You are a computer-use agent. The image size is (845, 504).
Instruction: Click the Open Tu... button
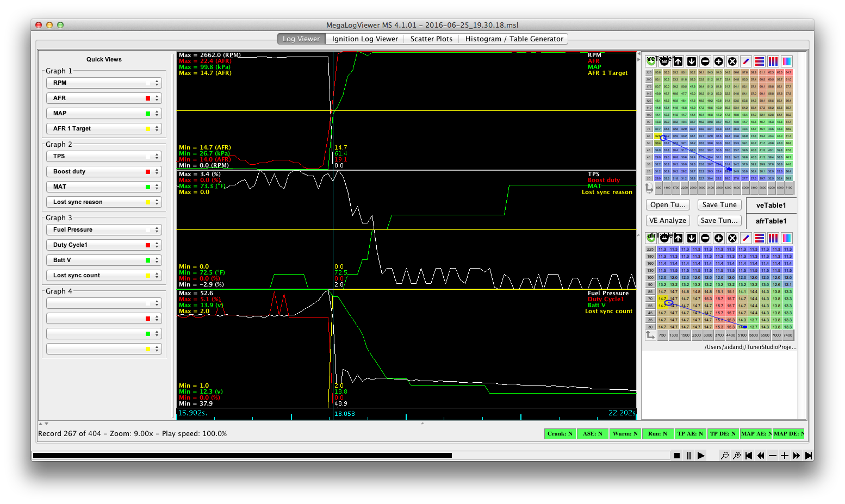coord(668,205)
